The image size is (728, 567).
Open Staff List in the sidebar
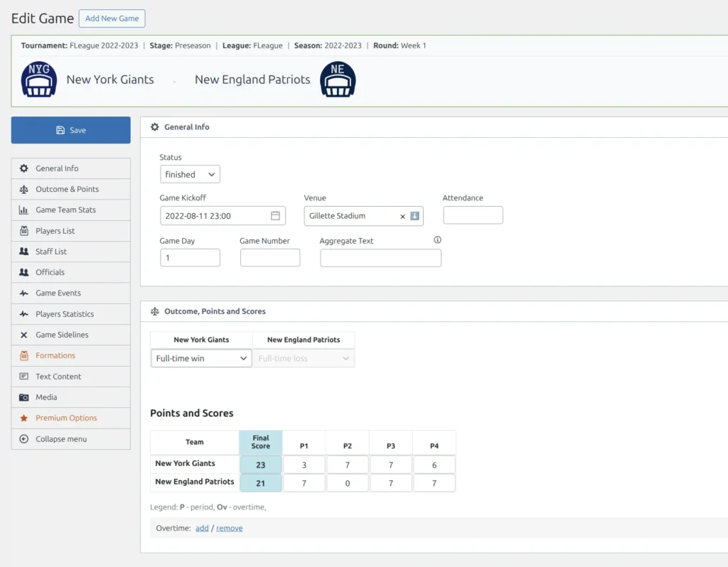pyautogui.click(x=70, y=252)
